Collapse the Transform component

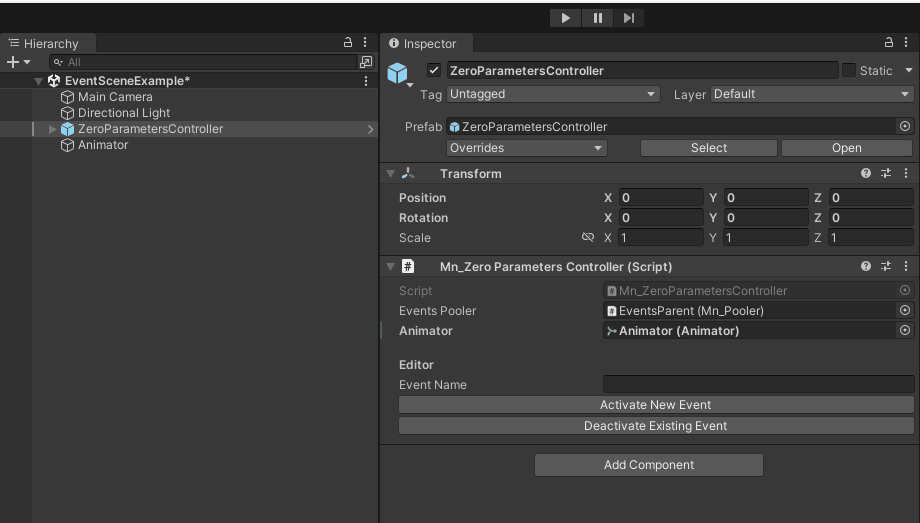[390, 174]
